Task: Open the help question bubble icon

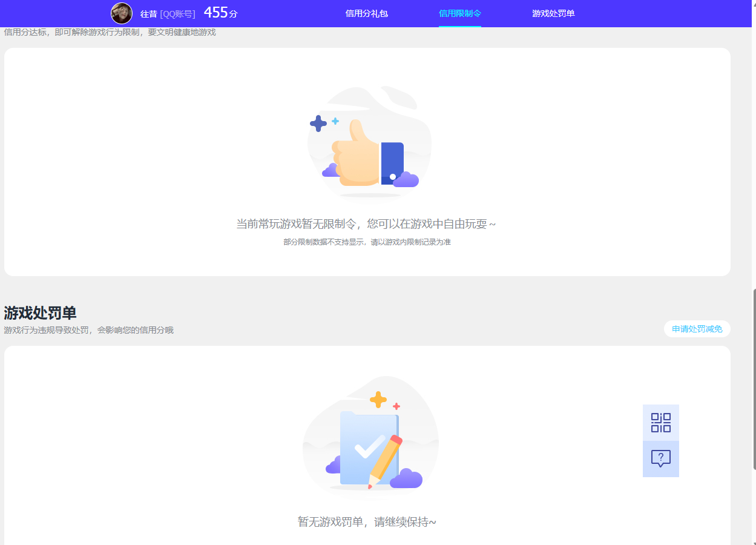Action: [x=661, y=459]
